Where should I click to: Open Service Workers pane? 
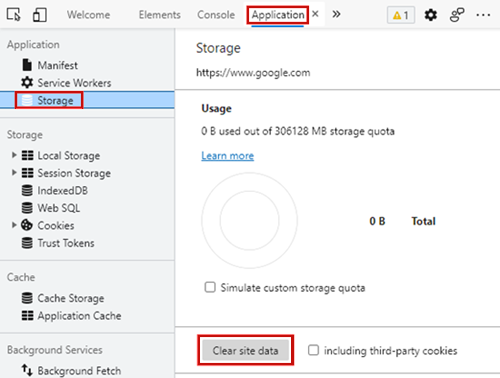(x=74, y=83)
